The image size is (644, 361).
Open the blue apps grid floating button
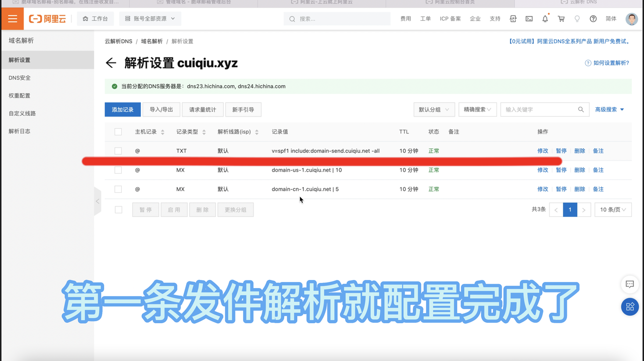(x=629, y=307)
